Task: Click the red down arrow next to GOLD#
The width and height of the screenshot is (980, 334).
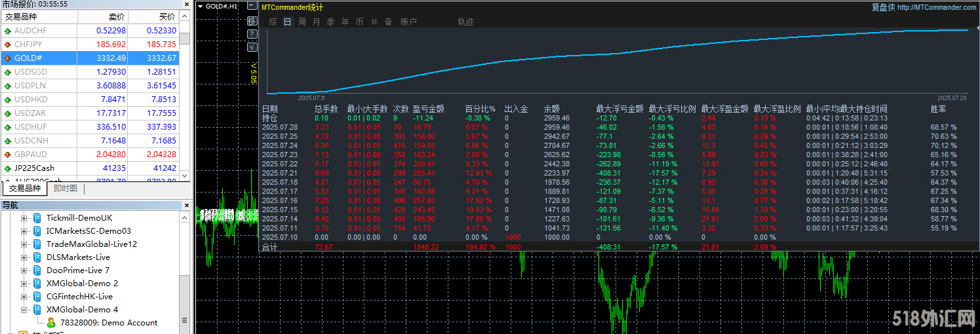Action: click(x=8, y=58)
